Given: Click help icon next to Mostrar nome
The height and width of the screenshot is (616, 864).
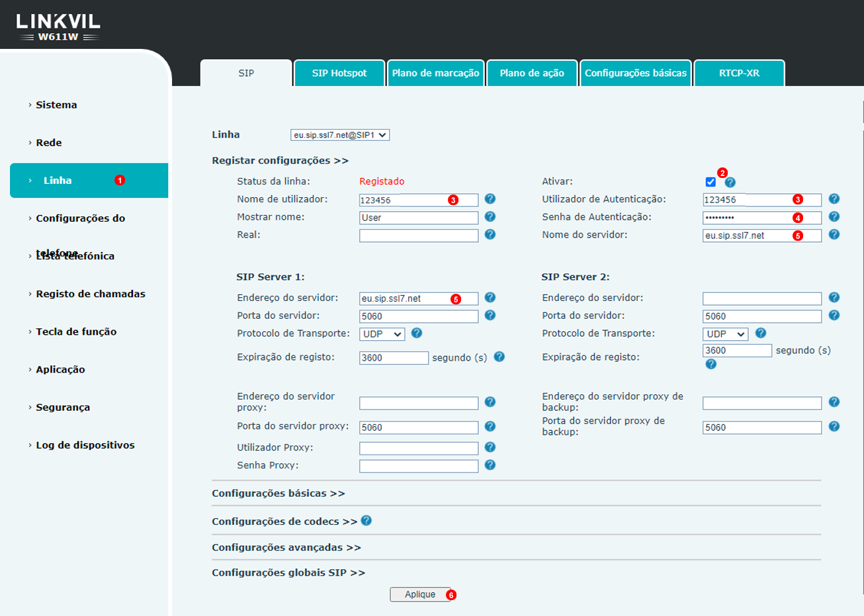Looking at the screenshot, I should click(490, 217).
